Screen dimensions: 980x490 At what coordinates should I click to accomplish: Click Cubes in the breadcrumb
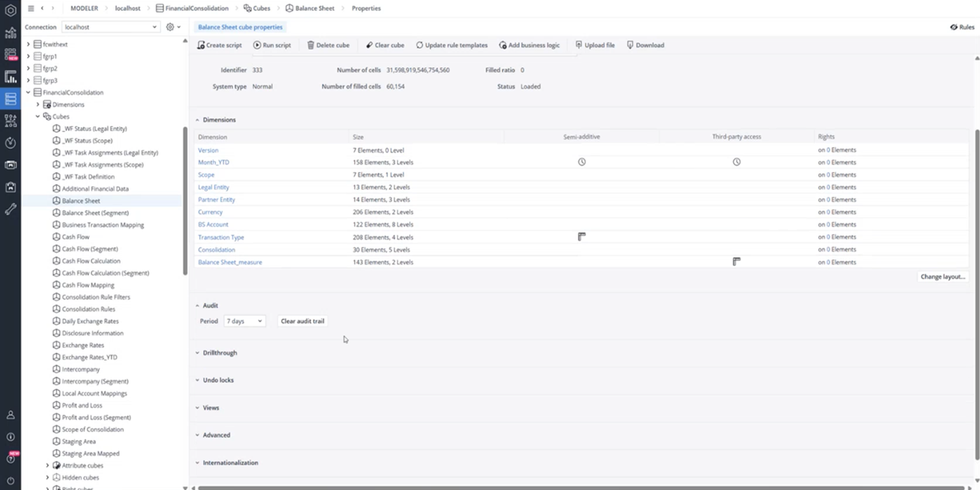click(x=261, y=8)
